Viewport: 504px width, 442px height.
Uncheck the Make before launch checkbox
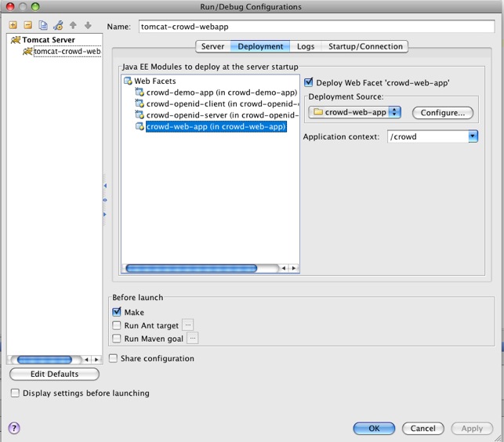click(117, 312)
